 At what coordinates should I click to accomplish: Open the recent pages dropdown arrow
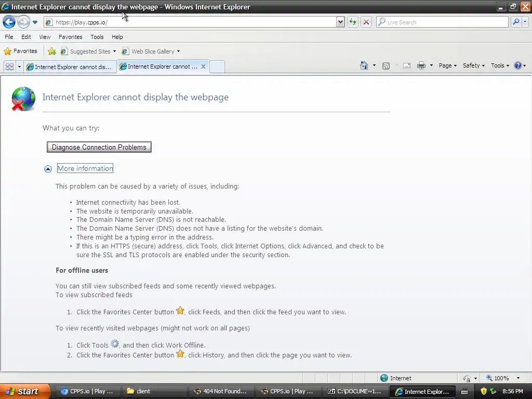pos(35,22)
